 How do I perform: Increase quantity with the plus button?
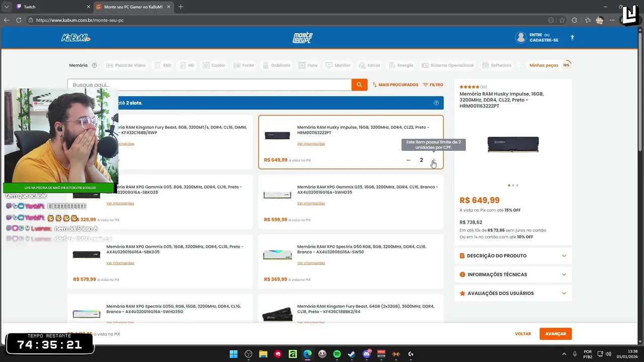[434, 160]
